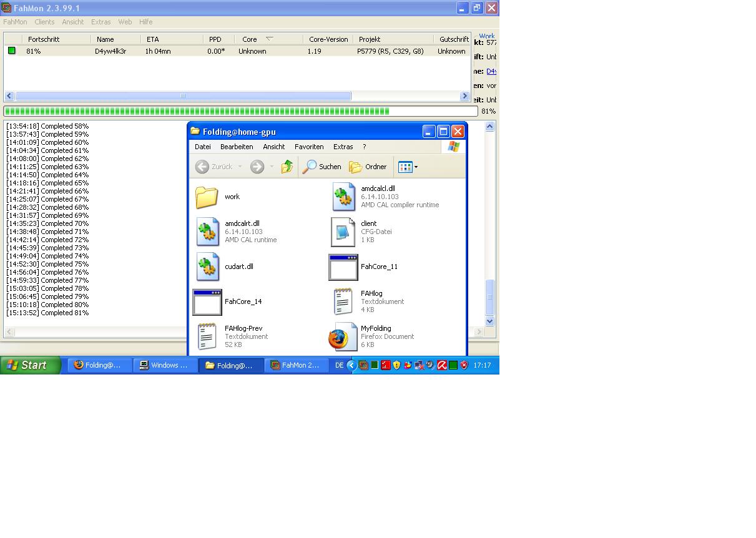Switch to FahMon taskbar button
Screen dimensions: 756x538
[297, 365]
